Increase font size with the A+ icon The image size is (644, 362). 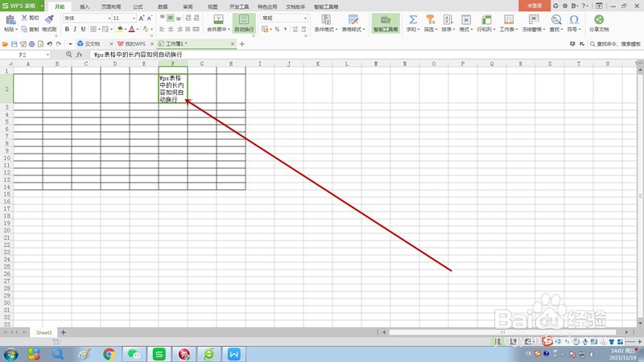click(x=142, y=18)
